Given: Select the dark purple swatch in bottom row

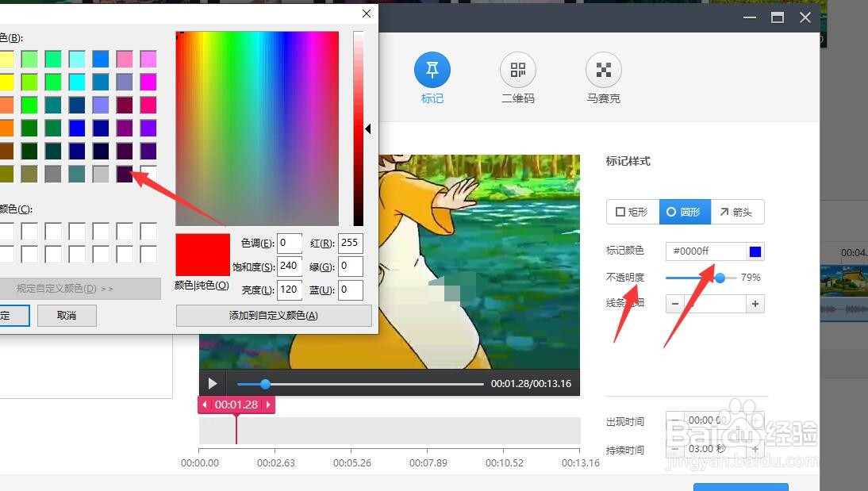Looking at the screenshot, I should coord(125,174).
